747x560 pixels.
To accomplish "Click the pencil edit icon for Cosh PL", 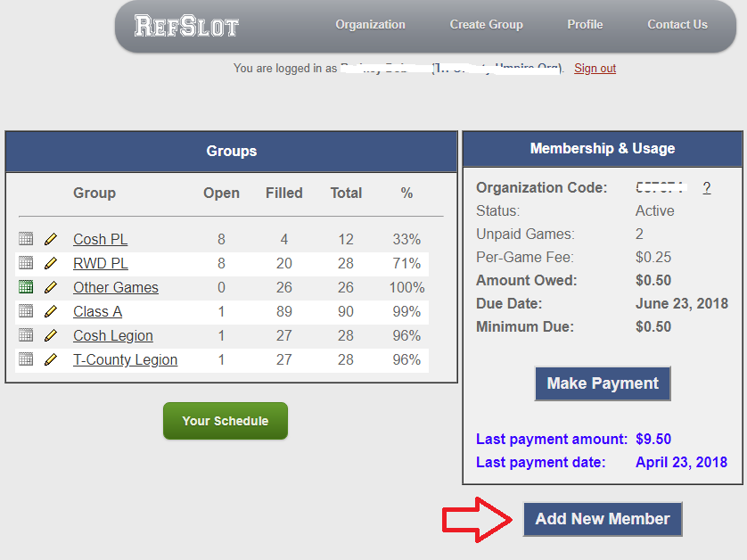I will tap(51, 239).
